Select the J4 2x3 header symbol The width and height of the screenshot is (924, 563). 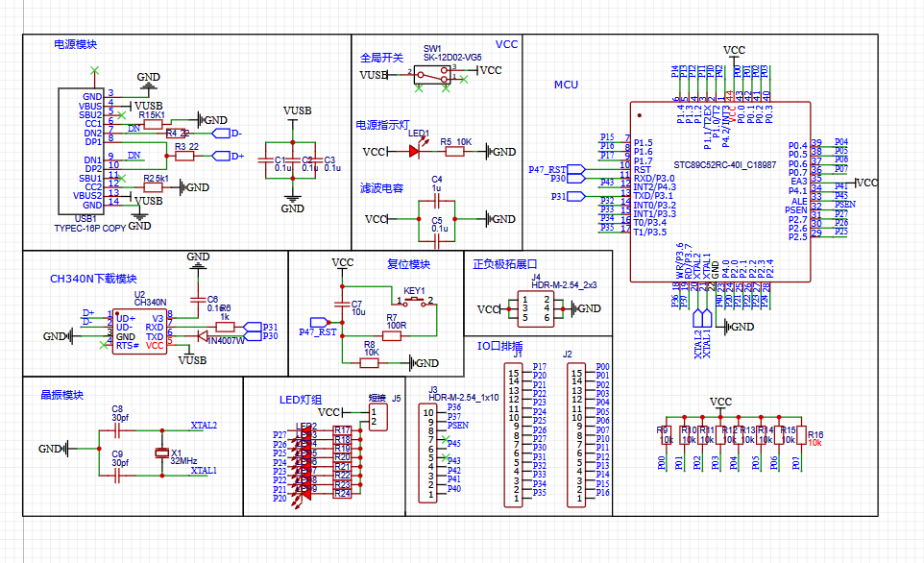[536, 308]
